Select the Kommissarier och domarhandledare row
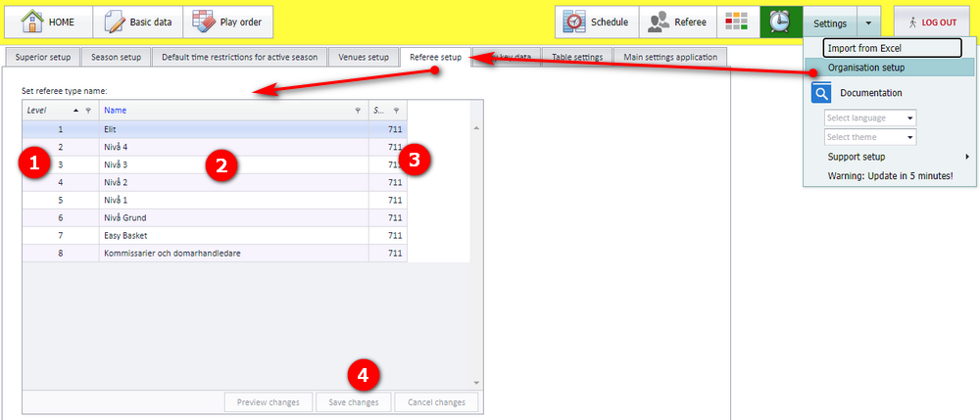This screenshot has width=980, height=420. pyautogui.click(x=215, y=254)
